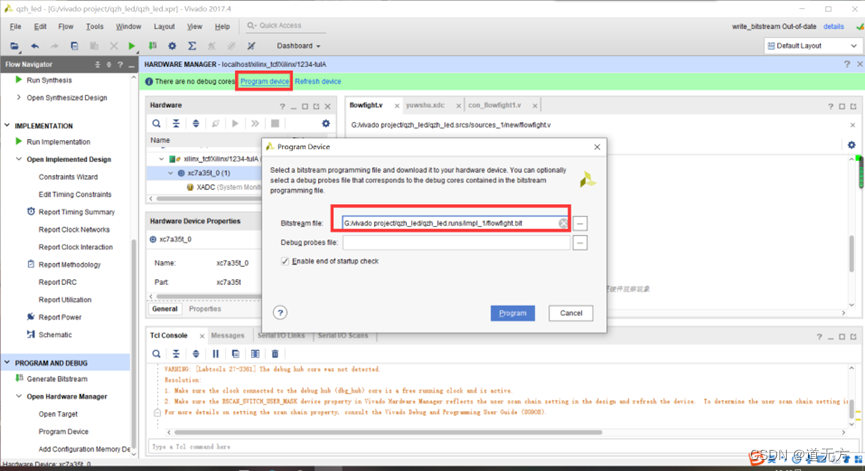Click Run Implementation in Flow Navigator
The width and height of the screenshot is (865, 471).
pos(58,142)
